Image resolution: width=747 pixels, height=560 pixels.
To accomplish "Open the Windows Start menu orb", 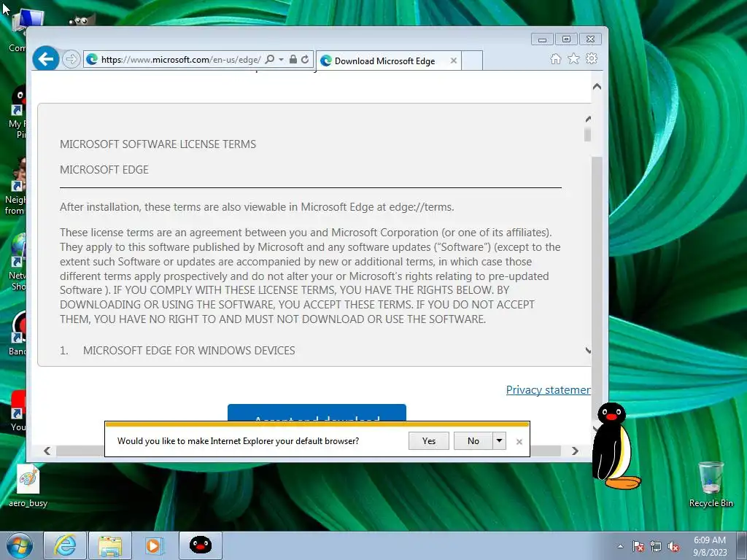I will pyautogui.click(x=20, y=545).
